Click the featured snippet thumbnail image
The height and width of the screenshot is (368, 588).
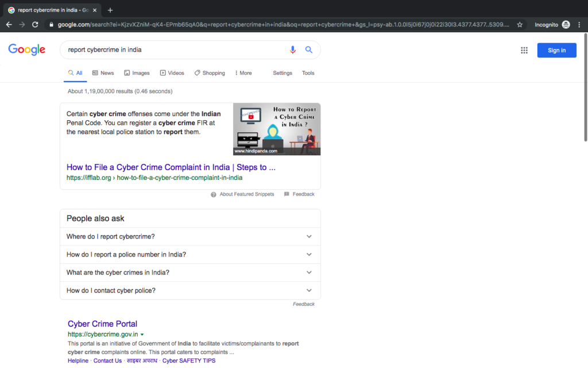coord(277,129)
